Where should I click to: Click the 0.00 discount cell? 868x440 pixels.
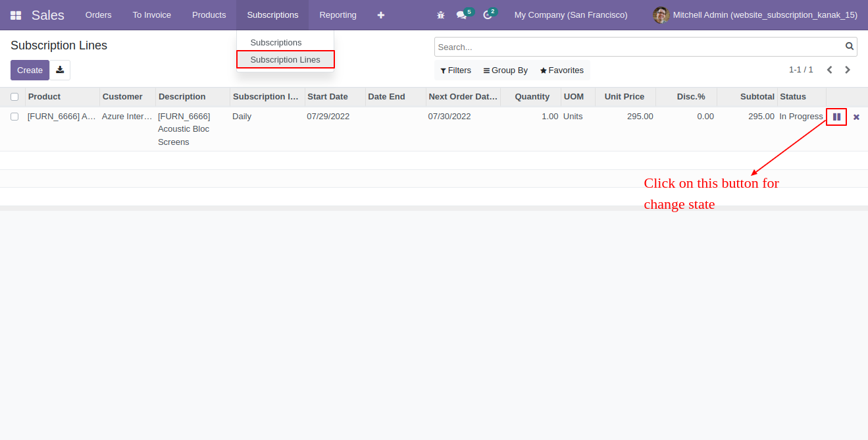(705, 117)
